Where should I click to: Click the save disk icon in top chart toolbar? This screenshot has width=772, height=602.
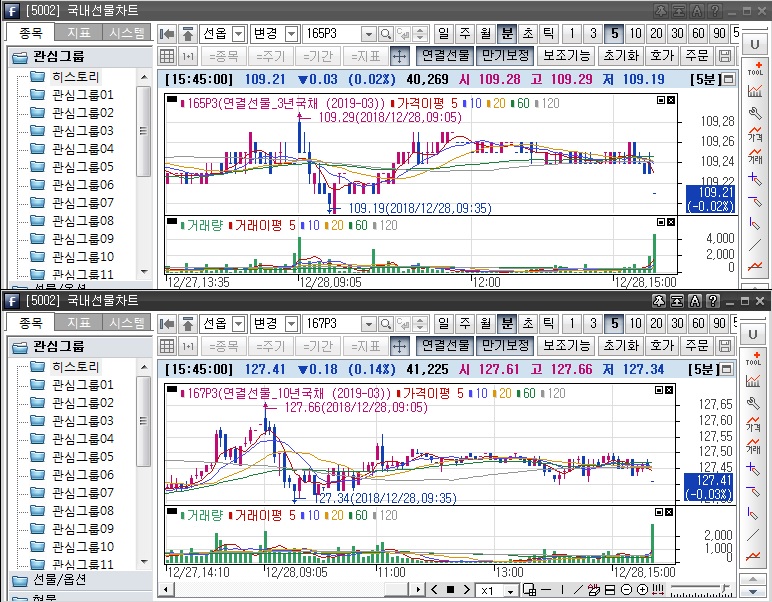pos(725,56)
